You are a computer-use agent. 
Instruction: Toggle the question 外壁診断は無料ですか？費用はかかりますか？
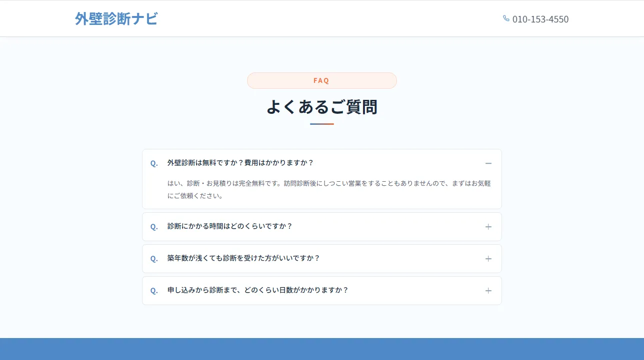(322, 163)
